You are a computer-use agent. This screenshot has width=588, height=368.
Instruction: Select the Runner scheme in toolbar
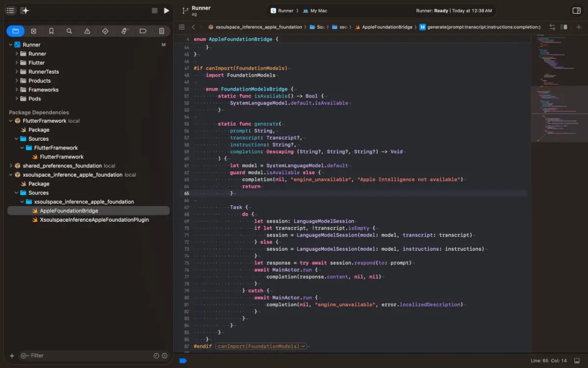(x=282, y=10)
